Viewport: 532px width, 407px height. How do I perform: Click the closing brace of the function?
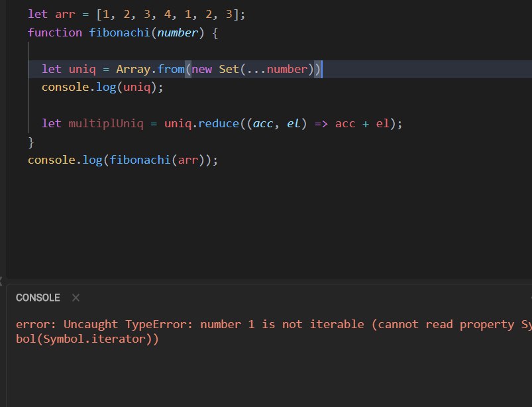coord(31,143)
